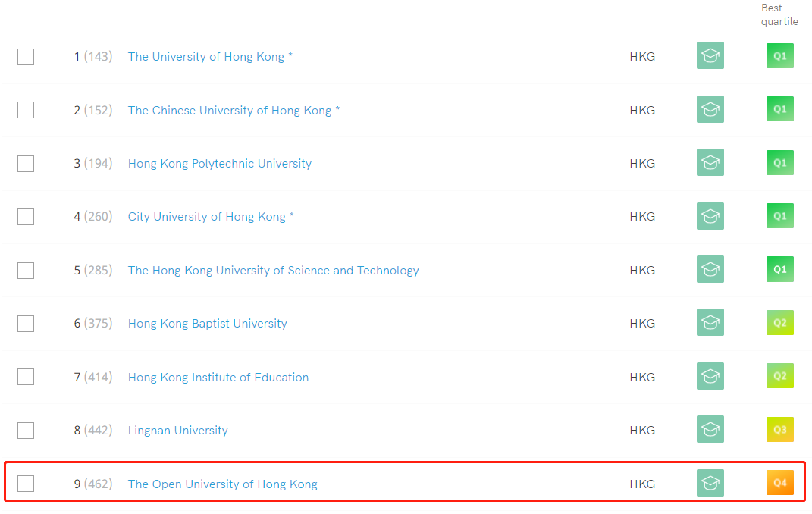Tick the checkbox for The University of Hong Kong

[x=26, y=57]
